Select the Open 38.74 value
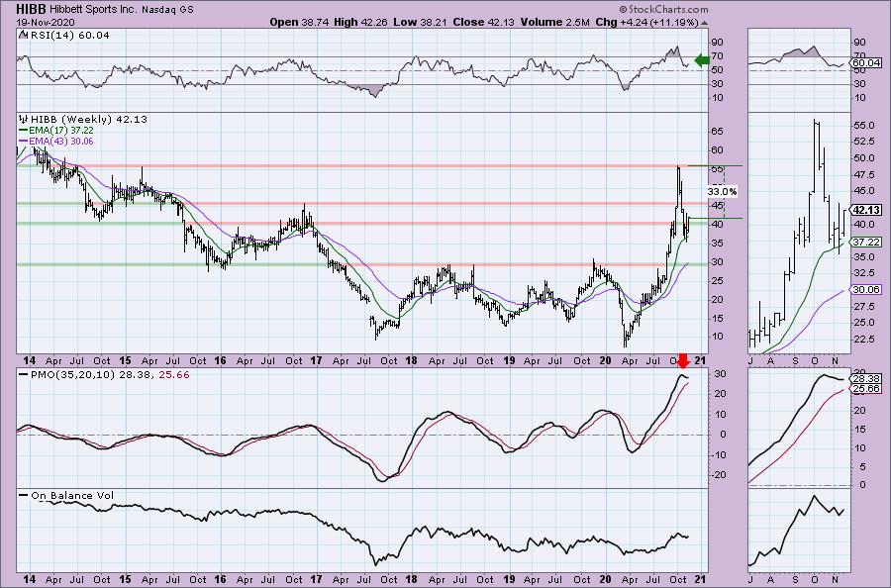Screen dimensions: 891x588 coord(299,22)
